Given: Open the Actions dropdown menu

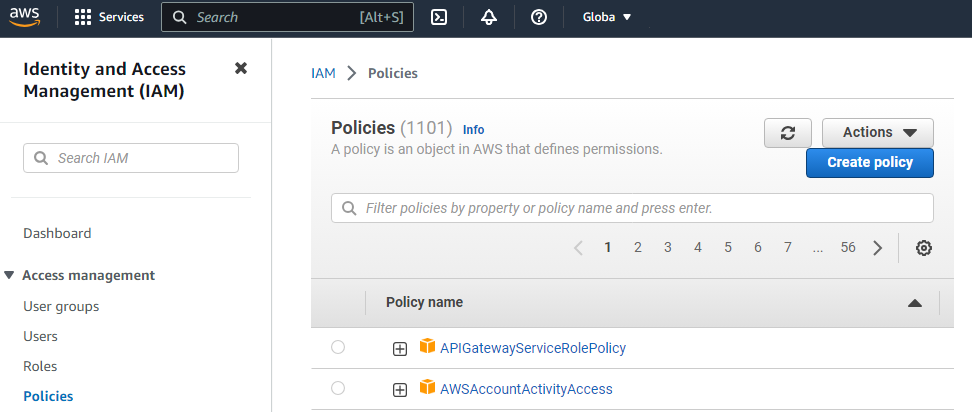Looking at the screenshot, I should click(x=878, y=133).
